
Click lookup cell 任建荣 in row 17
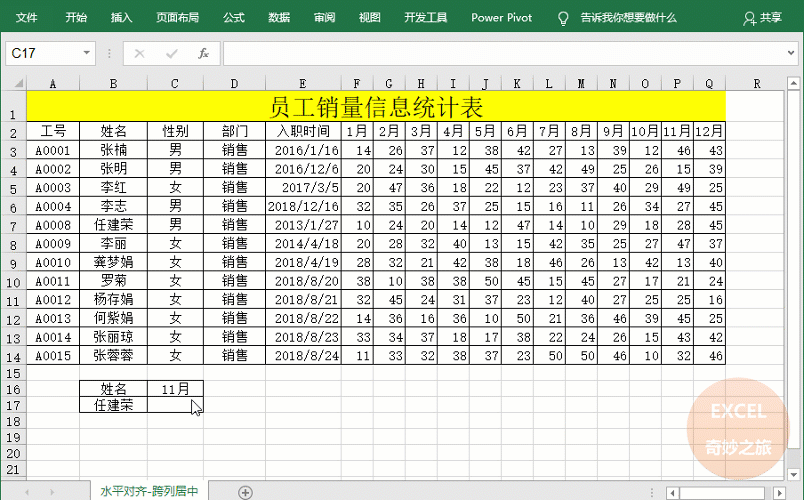[x=113, y=405]
